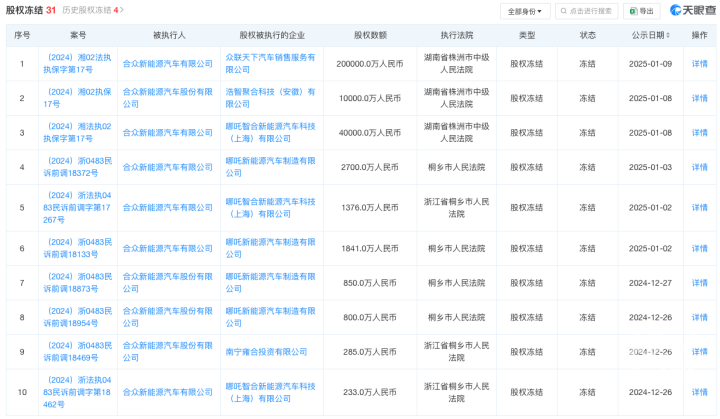
Task: Open 合众新能源汽车有限公司 in row 1
Action: pos(168,64)
